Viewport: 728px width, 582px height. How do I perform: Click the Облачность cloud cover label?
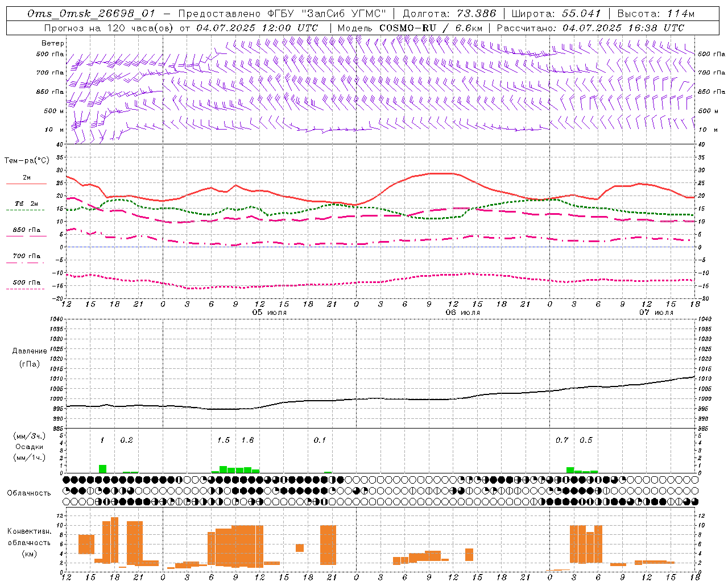[29, 493]
